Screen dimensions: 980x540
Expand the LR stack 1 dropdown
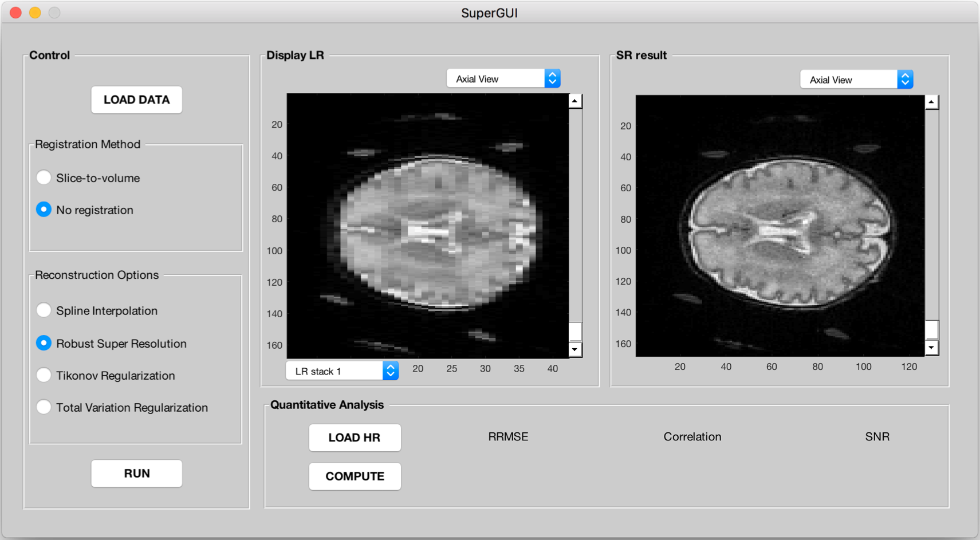pyautogui.click(x=341, y=371)
